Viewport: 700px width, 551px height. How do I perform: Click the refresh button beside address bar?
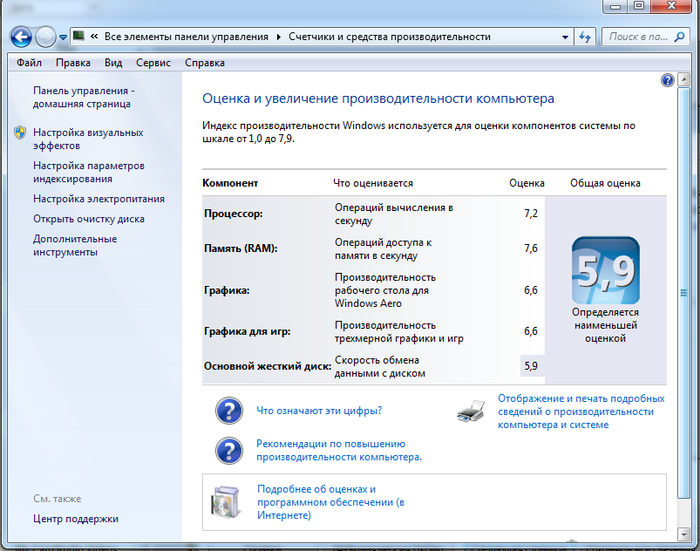point(586,37)
